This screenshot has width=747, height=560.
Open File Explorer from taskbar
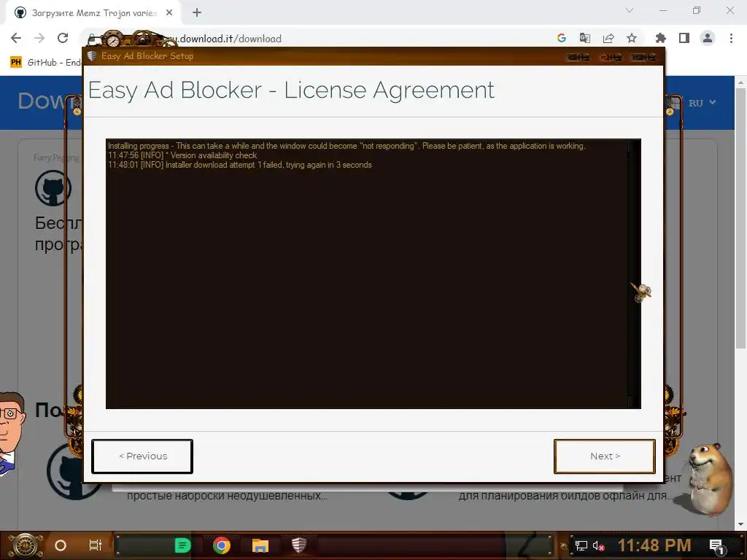260,545
